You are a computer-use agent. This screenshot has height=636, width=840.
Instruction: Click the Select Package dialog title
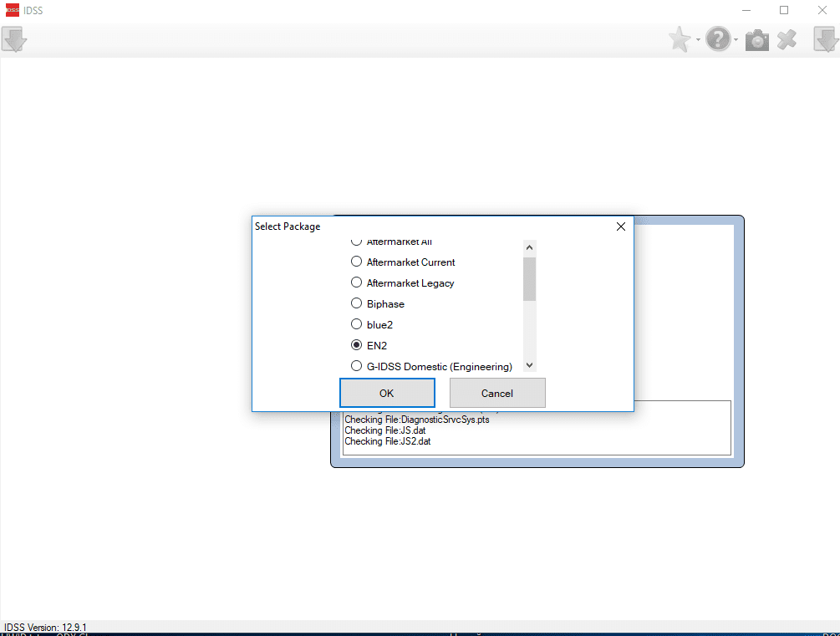point(288,226)
